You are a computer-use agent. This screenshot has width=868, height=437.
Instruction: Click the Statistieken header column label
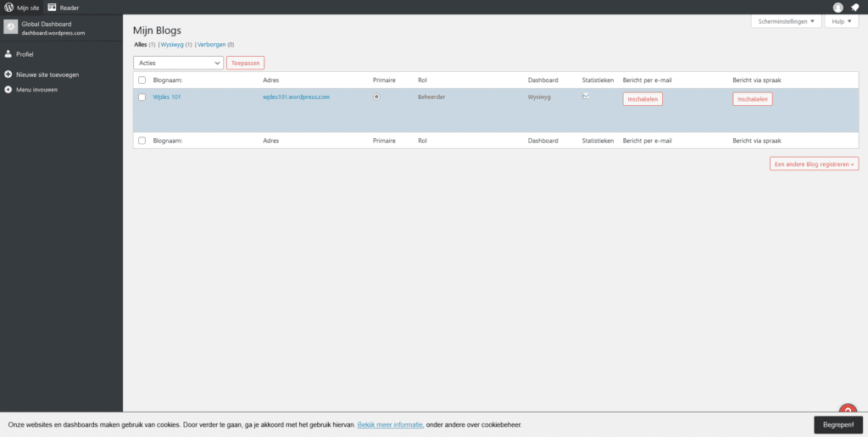[x=598, y=80]
